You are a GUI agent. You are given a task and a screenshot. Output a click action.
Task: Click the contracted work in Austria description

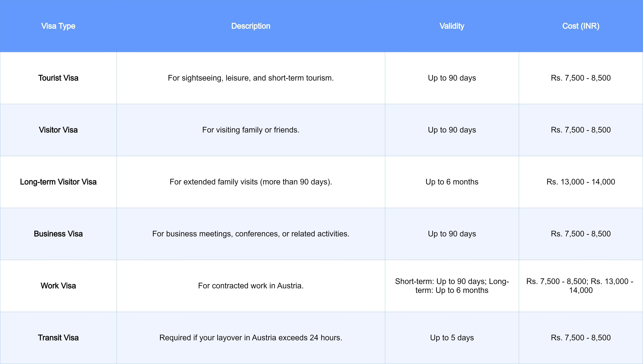click(251, 286)
